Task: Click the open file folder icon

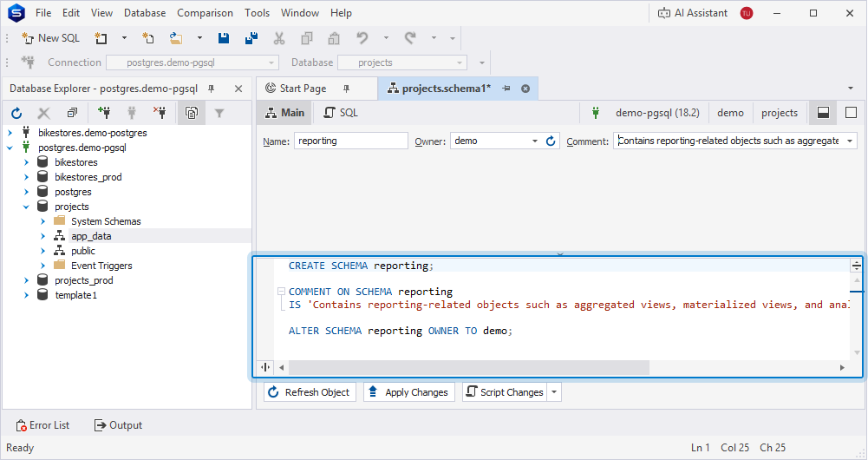Action: [x=176, y=38]
